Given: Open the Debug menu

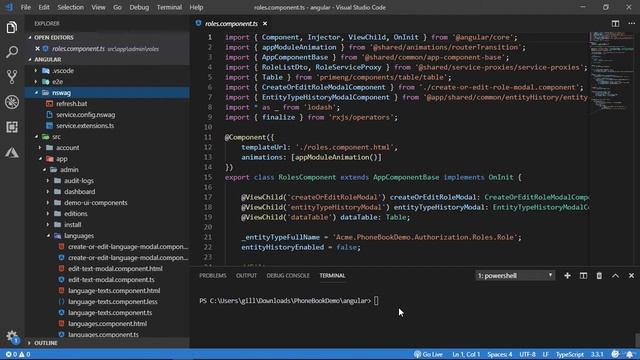Looking at the screenshot, I should click(139, 7).
